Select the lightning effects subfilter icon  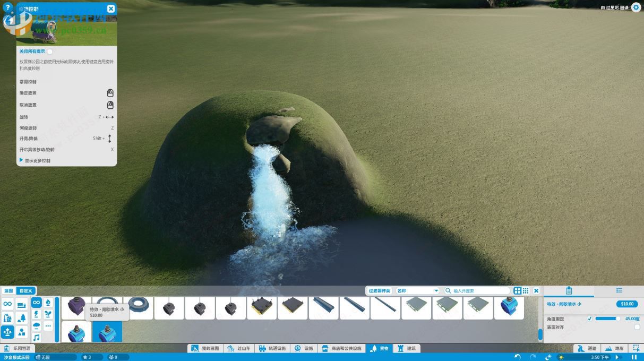click(x=36, y=314)
